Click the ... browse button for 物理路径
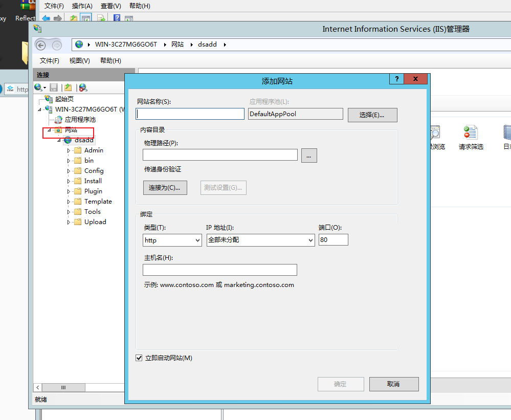511x420 pixels. 309,156
